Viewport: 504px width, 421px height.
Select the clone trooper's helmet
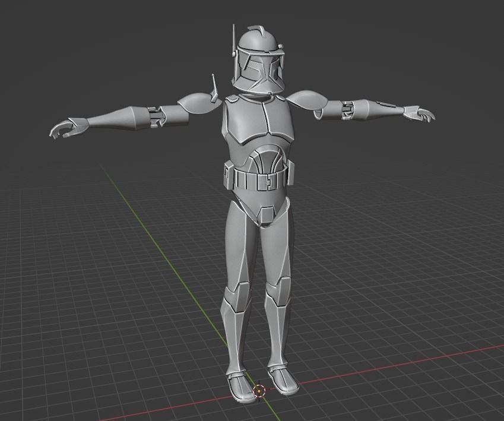tap(258, 60)
